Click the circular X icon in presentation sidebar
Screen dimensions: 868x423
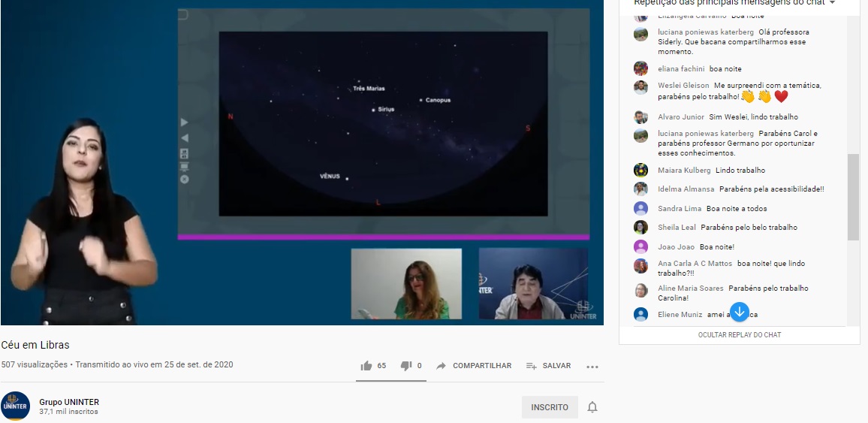coord(185,180)
